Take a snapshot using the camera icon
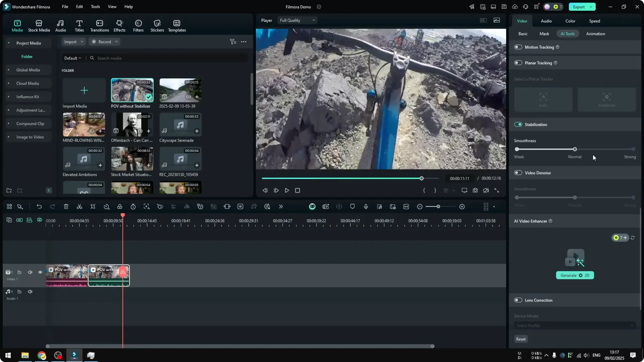The height and width of the screenshot is (362, 644). coord(475,190)
